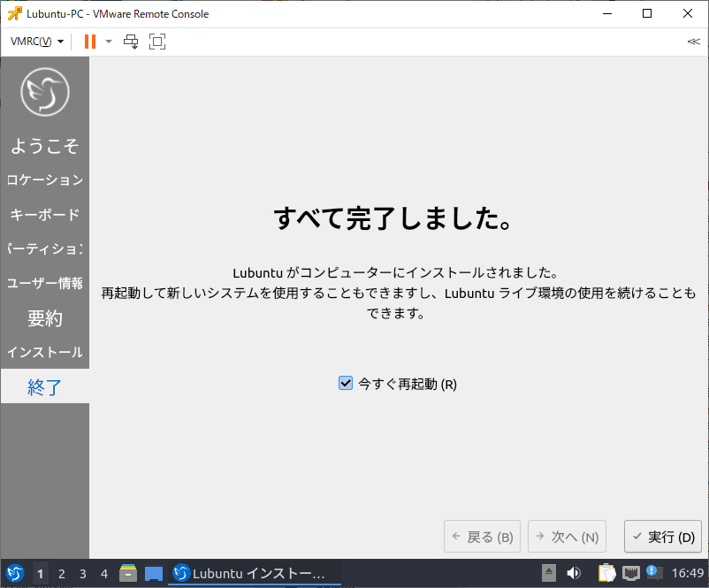Screen dimensions: 709x588
Task: Open the volume control icon
Action: 574,573
